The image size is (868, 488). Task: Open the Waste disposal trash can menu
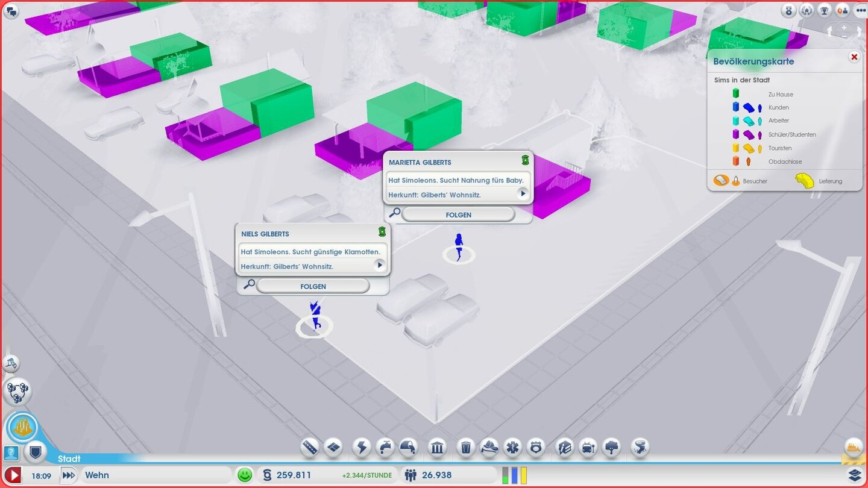coord(466,447)
